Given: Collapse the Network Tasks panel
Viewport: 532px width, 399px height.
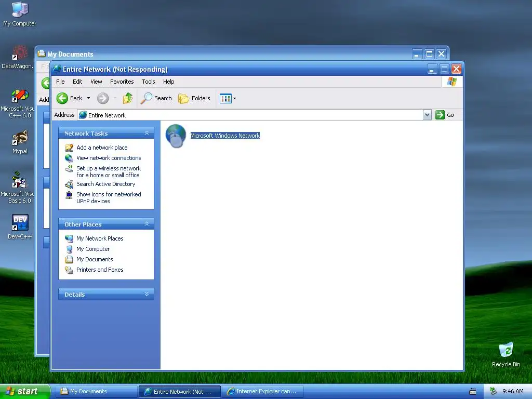Looking at the screenshot, I should pyautogui.click(x=147, y=133).
